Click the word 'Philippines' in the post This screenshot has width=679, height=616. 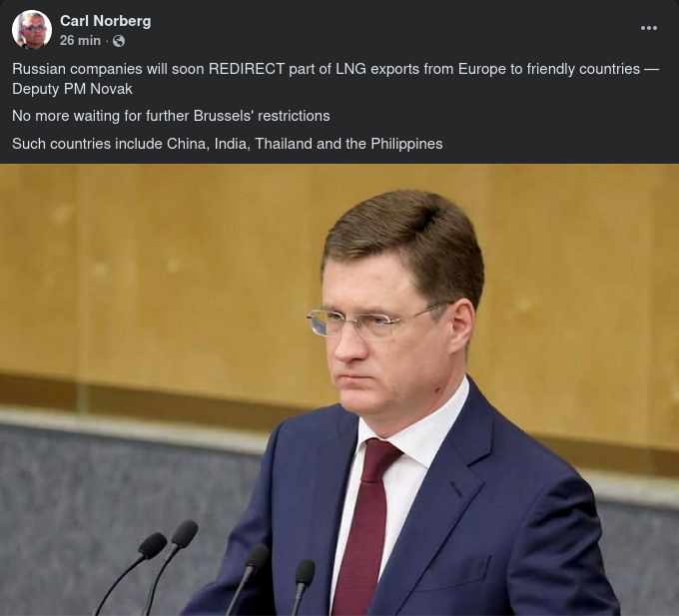pos(406,144)
